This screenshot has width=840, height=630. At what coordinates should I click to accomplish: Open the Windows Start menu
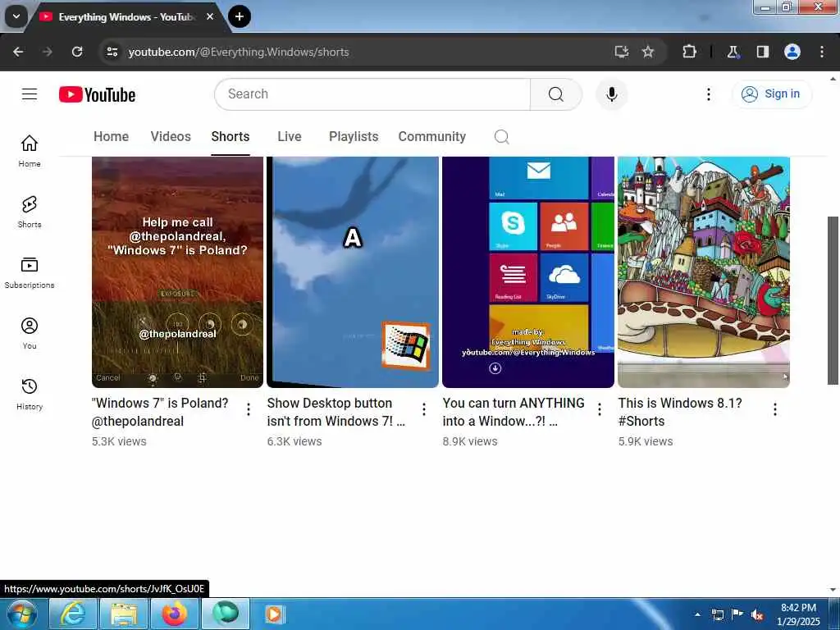tap(21, 614)
